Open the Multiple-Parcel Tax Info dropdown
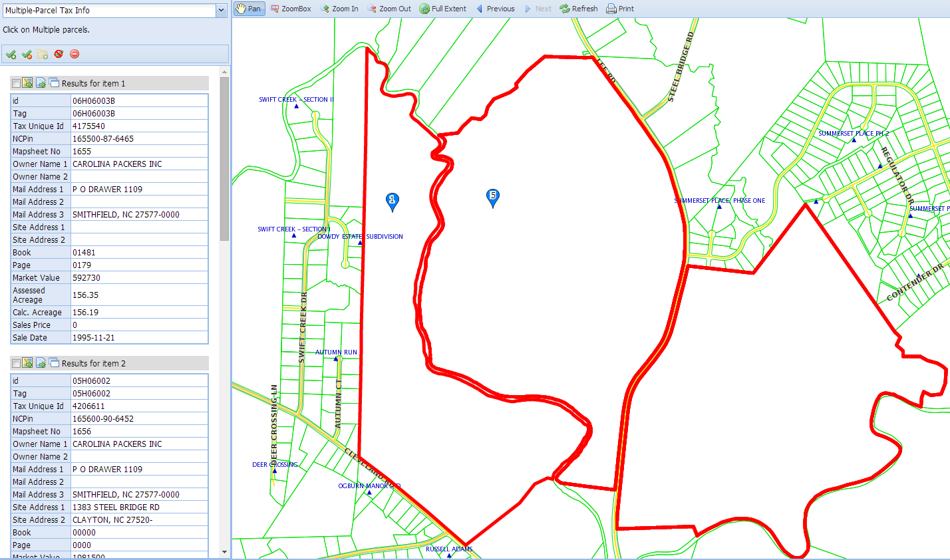 click(x=222, y=11)
